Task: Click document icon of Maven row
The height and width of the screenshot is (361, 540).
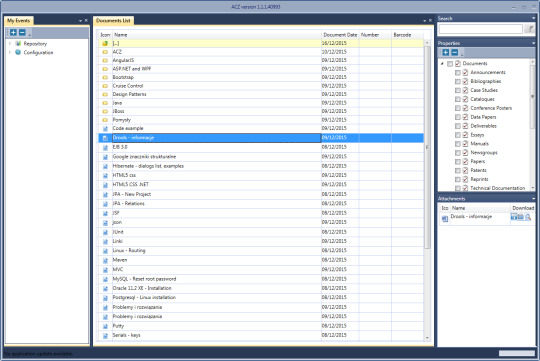Action: click(105, 260)
